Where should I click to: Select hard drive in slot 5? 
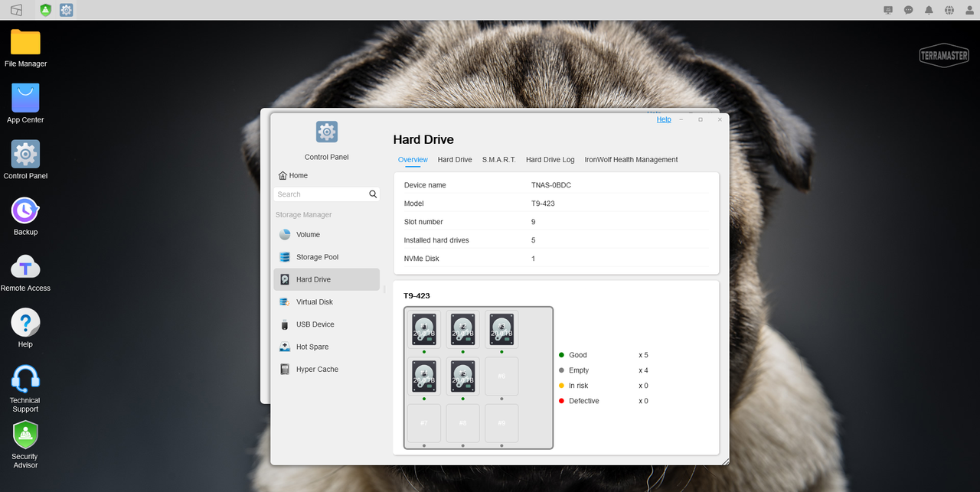point(463,376)
